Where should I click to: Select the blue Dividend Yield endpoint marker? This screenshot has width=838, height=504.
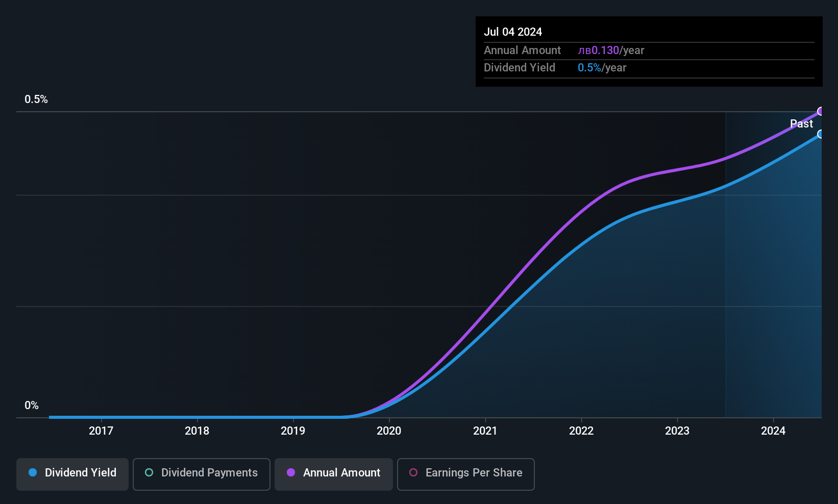pyautogui.click(x=821, y=134)
